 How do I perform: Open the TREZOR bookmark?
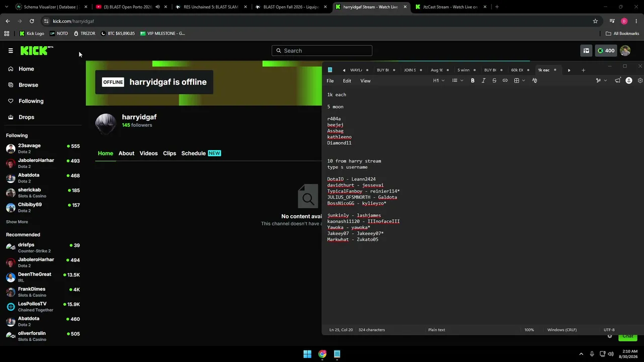tap(85, 33)
